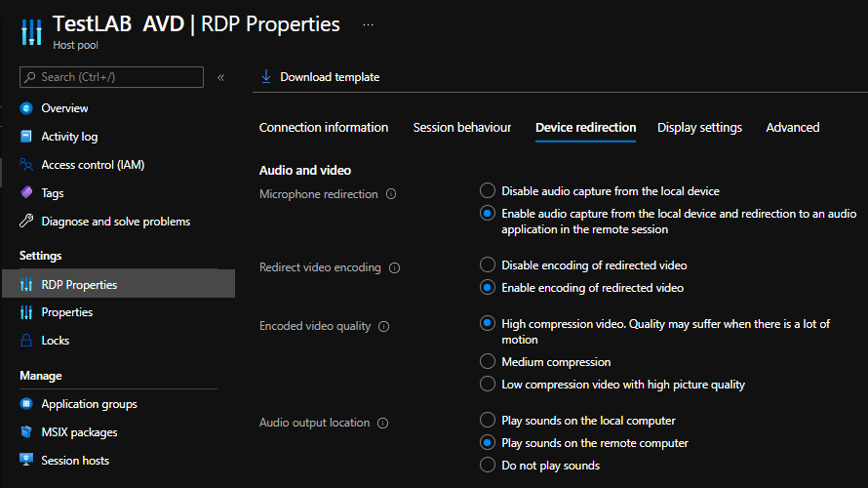Collapse the sidebar with double chevron
The height and width of the screenshot is (488, 868).
click(220, 77)
